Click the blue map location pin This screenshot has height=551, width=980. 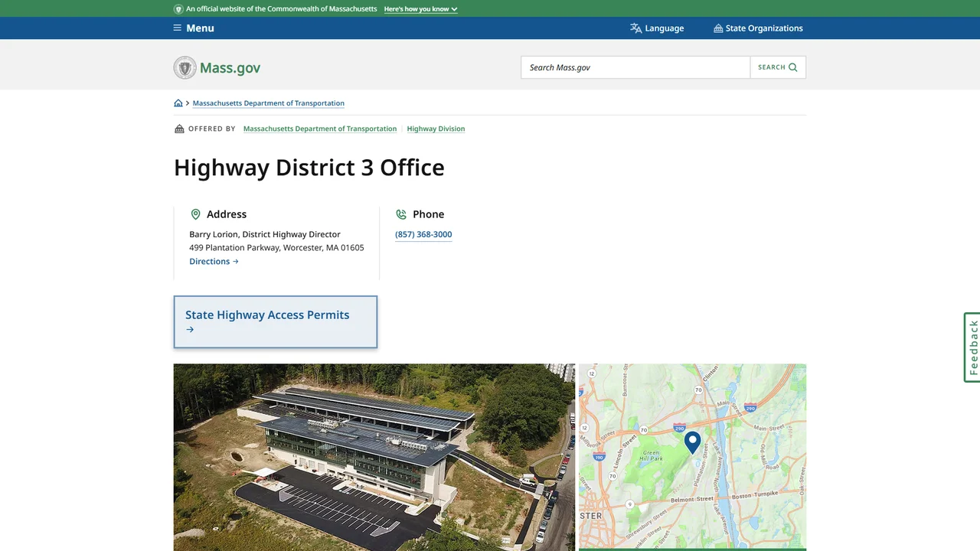tap(692, 442)
